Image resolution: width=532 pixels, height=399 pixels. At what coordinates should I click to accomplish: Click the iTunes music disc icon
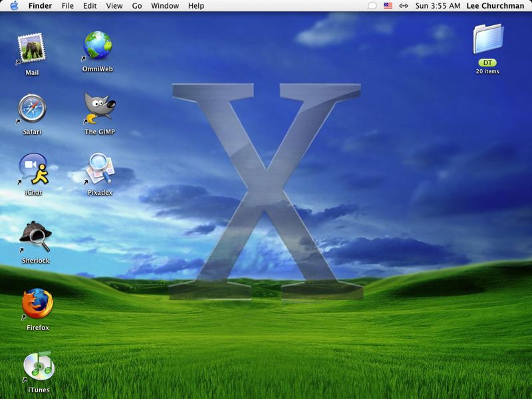coord(39,366)
